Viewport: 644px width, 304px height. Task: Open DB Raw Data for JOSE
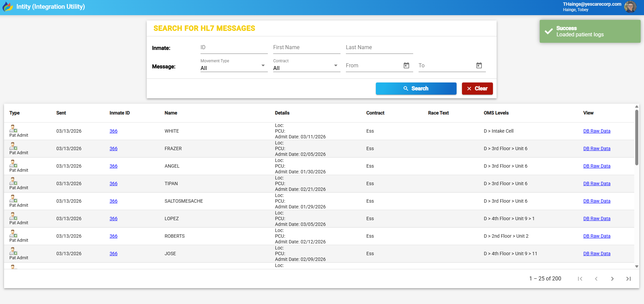pos(597,254)
